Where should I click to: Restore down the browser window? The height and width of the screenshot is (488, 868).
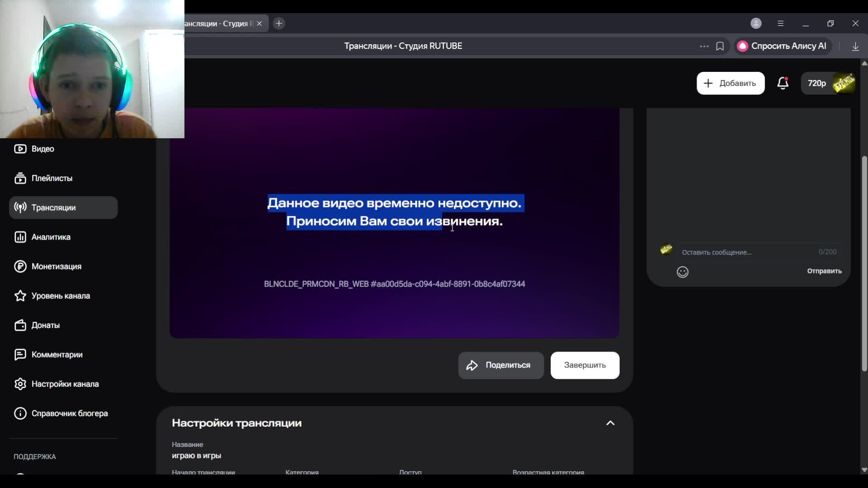pos(830,23)
